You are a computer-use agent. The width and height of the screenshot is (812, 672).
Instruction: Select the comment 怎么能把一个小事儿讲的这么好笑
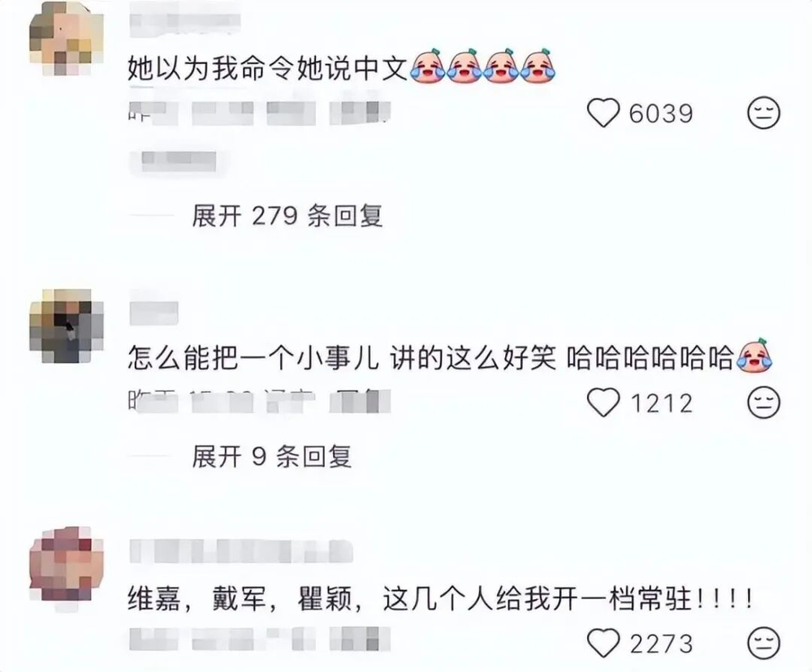[x=342, y=358]
